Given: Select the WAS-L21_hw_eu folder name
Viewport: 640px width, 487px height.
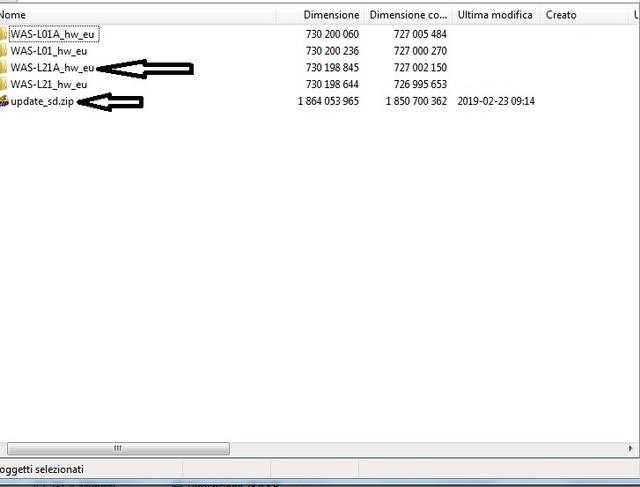Looking at the screenshot, I should coord(49,85).
